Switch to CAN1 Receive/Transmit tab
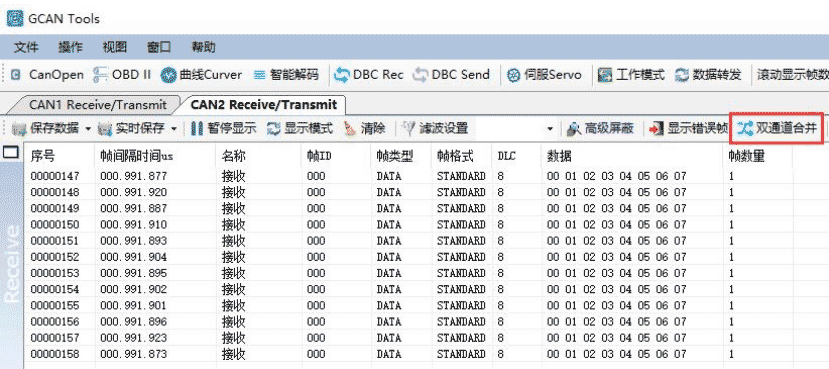This screenshot has height=369, width=829. click(97, 105)
